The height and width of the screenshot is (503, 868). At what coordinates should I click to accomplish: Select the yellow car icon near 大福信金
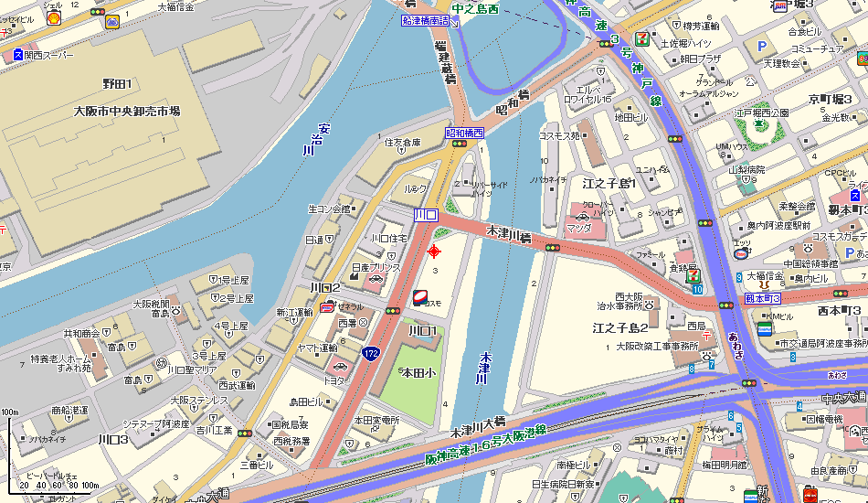point(112,22)
